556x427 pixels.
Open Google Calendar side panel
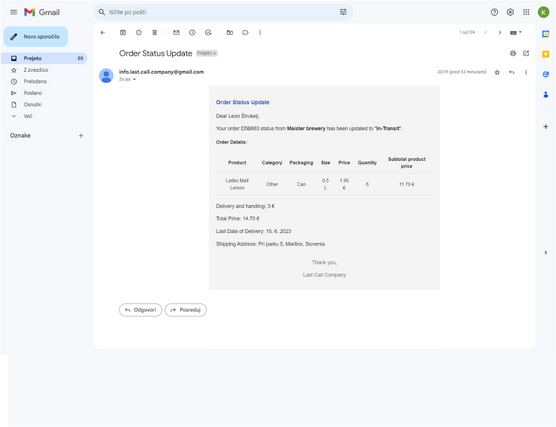click(546, 34)
